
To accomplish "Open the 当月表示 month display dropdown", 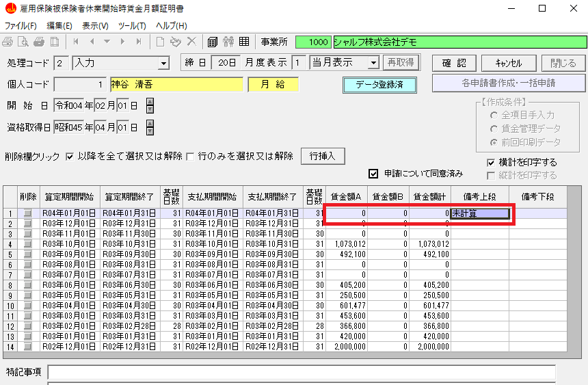I will (373, 63).
